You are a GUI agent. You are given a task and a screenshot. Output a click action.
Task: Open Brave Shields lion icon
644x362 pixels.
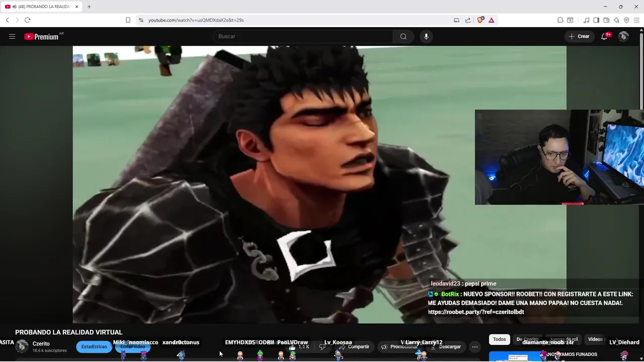(x=480, y=20)
